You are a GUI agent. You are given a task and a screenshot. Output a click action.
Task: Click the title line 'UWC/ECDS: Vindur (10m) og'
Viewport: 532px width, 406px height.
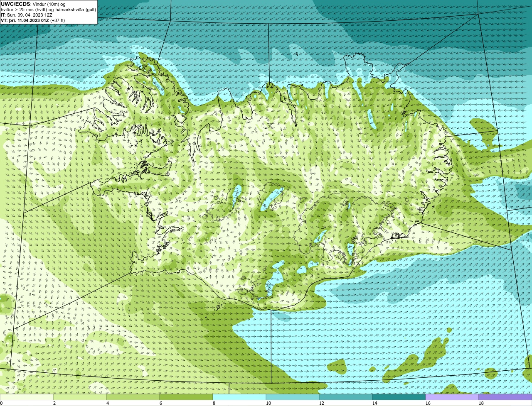[x=33, y=4]
